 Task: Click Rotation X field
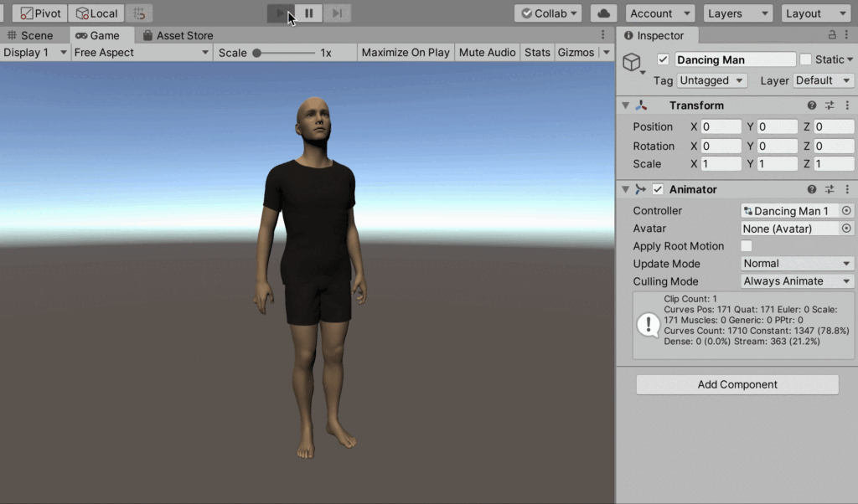click(721, 146)
